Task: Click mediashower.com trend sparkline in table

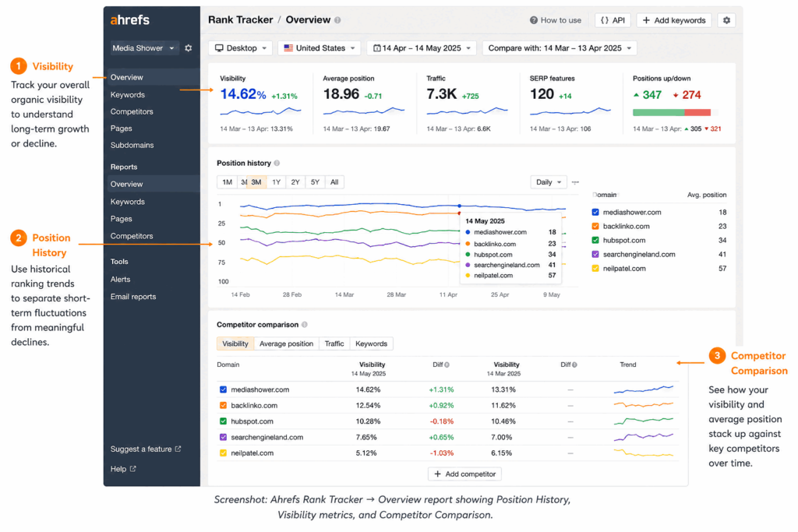Action: click(643, 389)
